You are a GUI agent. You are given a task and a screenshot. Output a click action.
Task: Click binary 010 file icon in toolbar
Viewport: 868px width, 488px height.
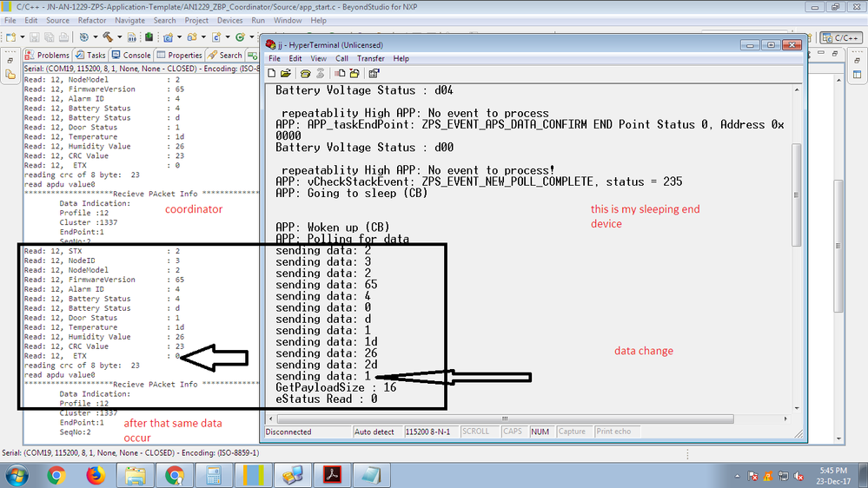(x=132, y=37)
